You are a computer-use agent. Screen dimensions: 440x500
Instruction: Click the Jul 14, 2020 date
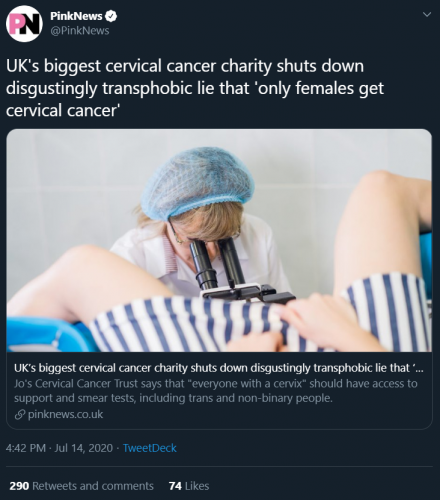[x=83, y=448]
